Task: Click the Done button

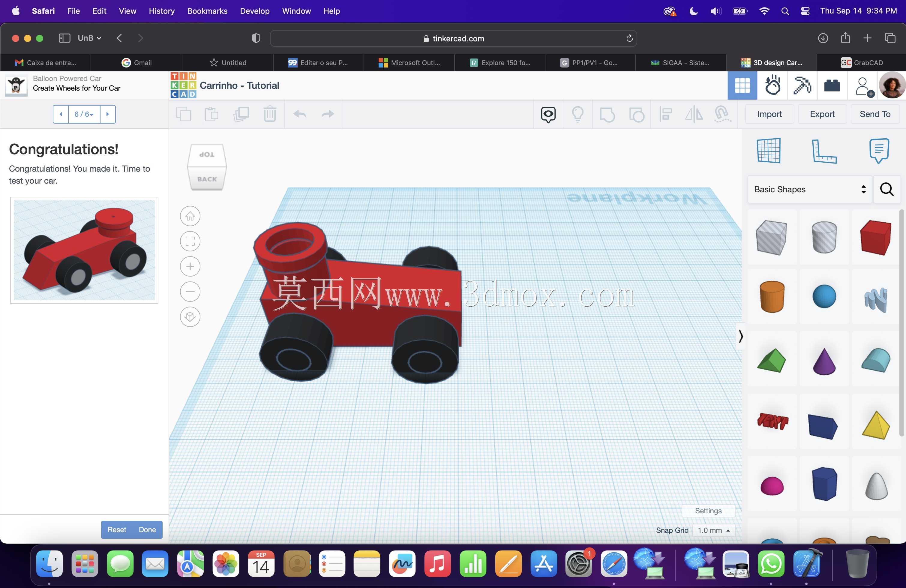Action: (x=147, y=530)
